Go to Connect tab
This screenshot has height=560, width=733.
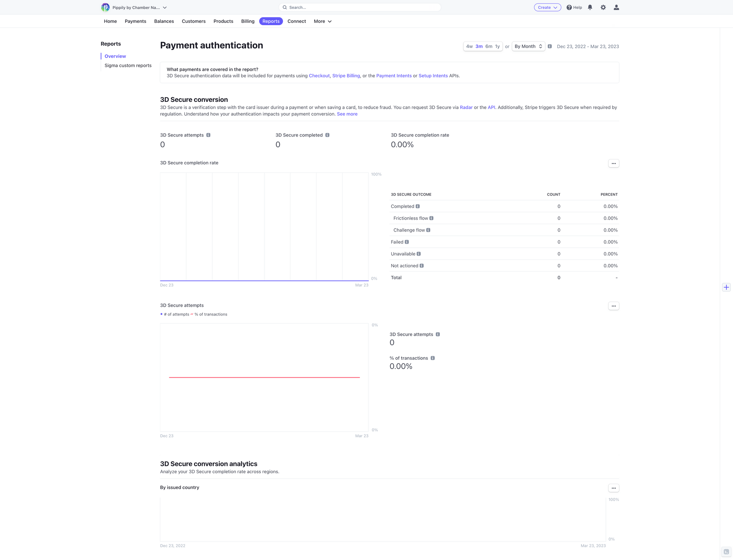click(297, 21)
